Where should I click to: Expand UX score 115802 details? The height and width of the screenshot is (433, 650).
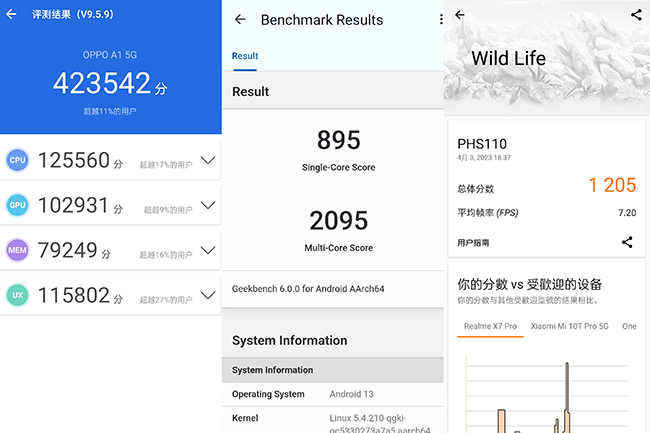click(208, 295)
